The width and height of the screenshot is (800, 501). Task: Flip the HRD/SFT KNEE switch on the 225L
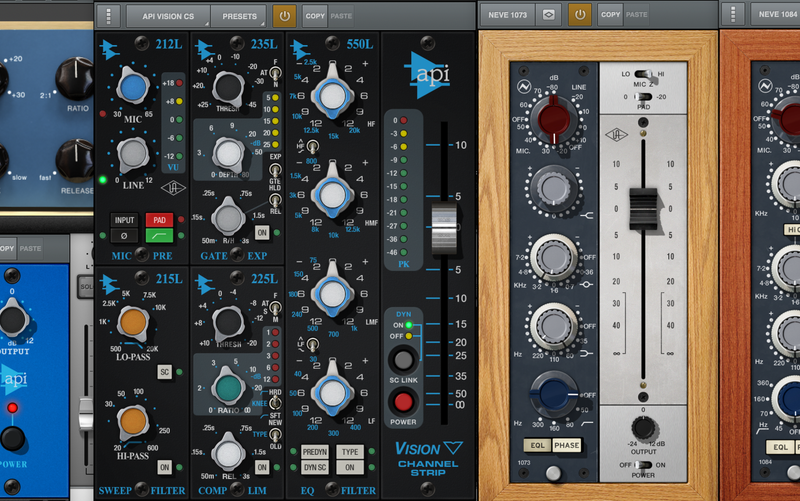[275, 403]
